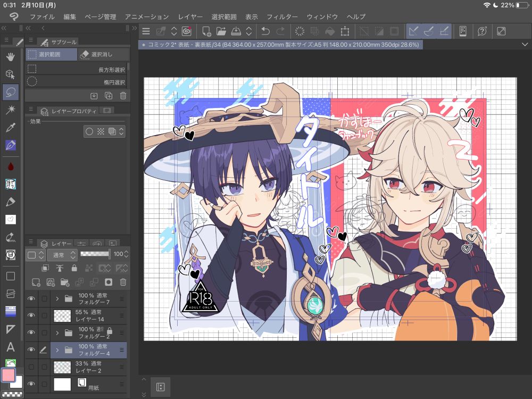Screen dimensions: 532x399
Task: Open the フィルター menu
Action: (x=282, y=16)
